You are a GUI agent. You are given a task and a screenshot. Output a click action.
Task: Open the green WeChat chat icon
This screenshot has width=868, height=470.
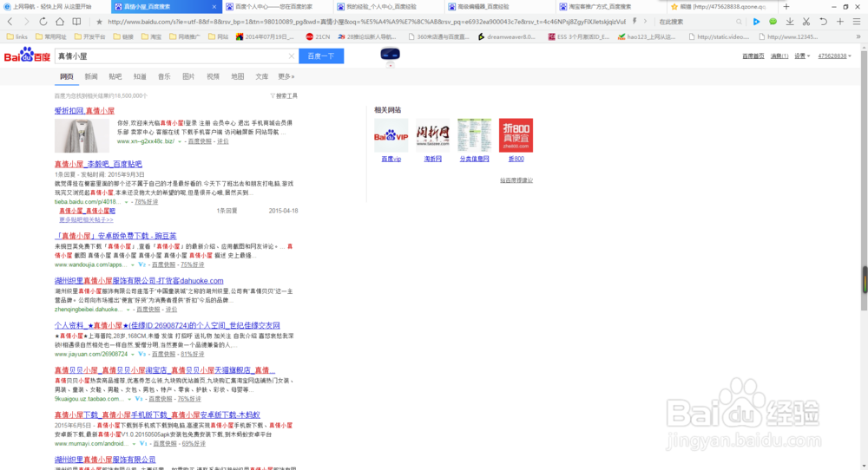pyautogui.click(x=773, y=22)
